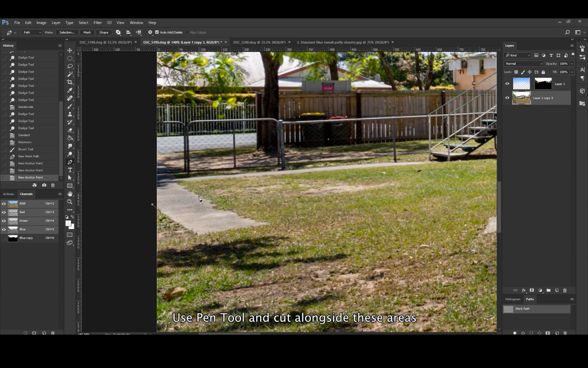
Task: Select the Elliptical Marquee tool
Action: click(70, 58)
